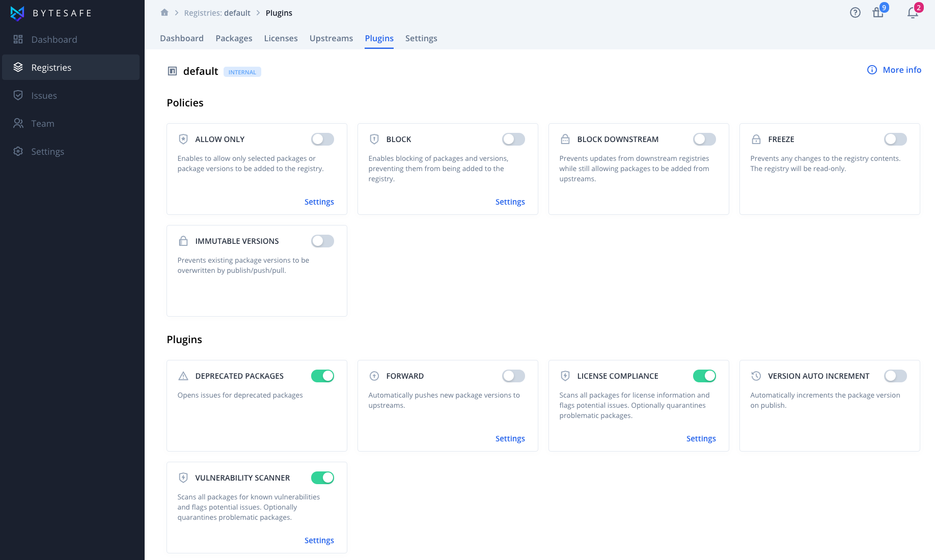
Task: Go to home via breadcrumb house icon
Action: [x=164, y=13]
